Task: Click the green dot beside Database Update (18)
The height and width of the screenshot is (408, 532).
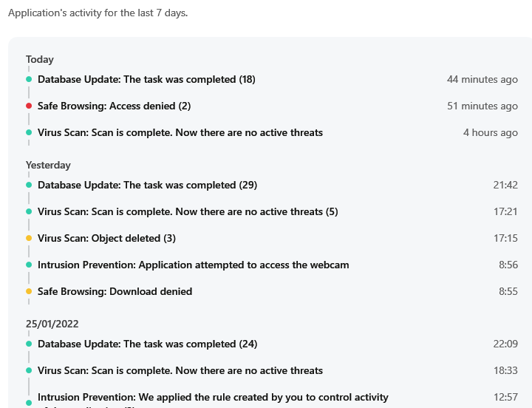Action: [x=29, y=79]
